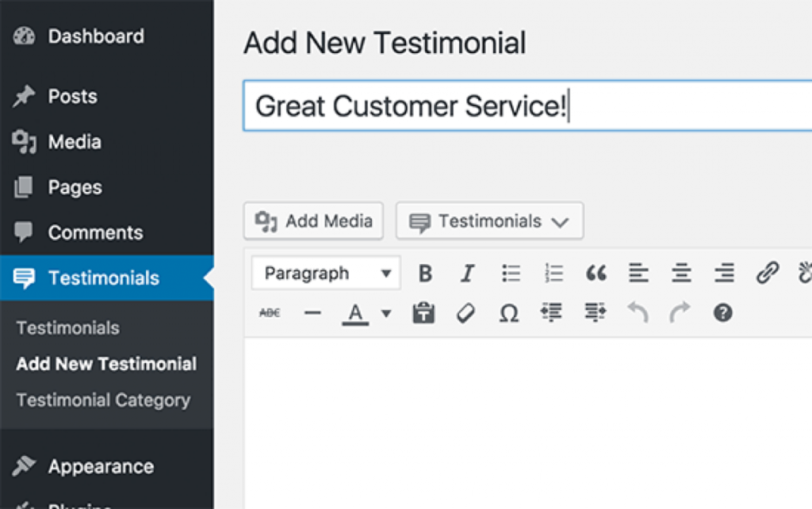Screen dimensions: 812x509
Task: Increase the paragraph indent
Action: (x=595, y=312)
